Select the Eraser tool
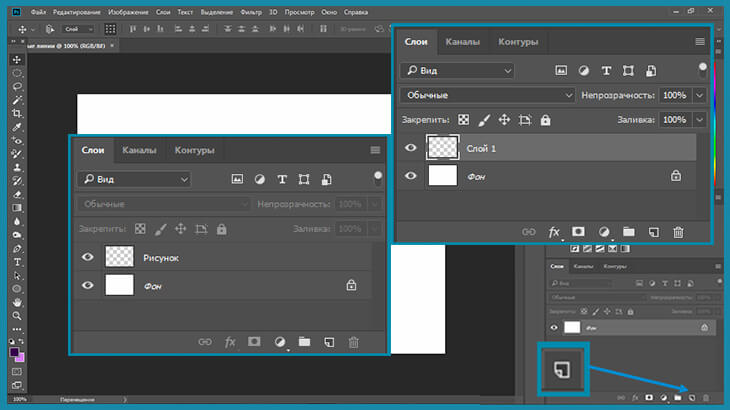730x410 pixels. pos(17,195)
